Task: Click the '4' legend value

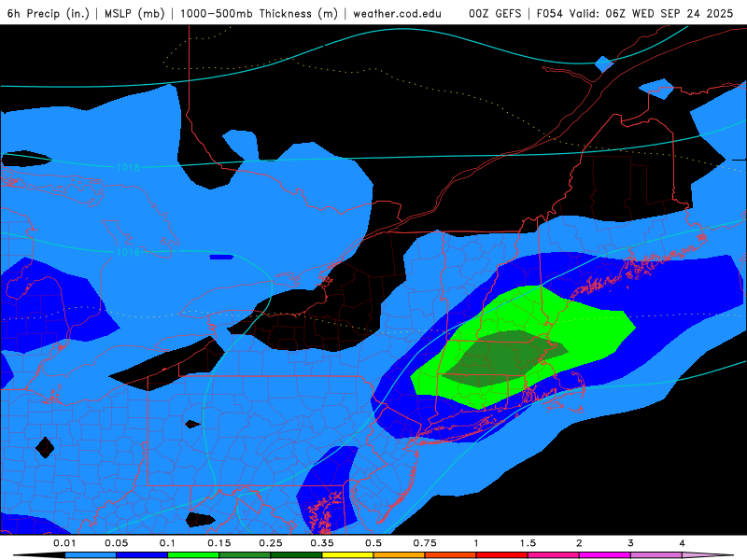Action: point(683,543)
